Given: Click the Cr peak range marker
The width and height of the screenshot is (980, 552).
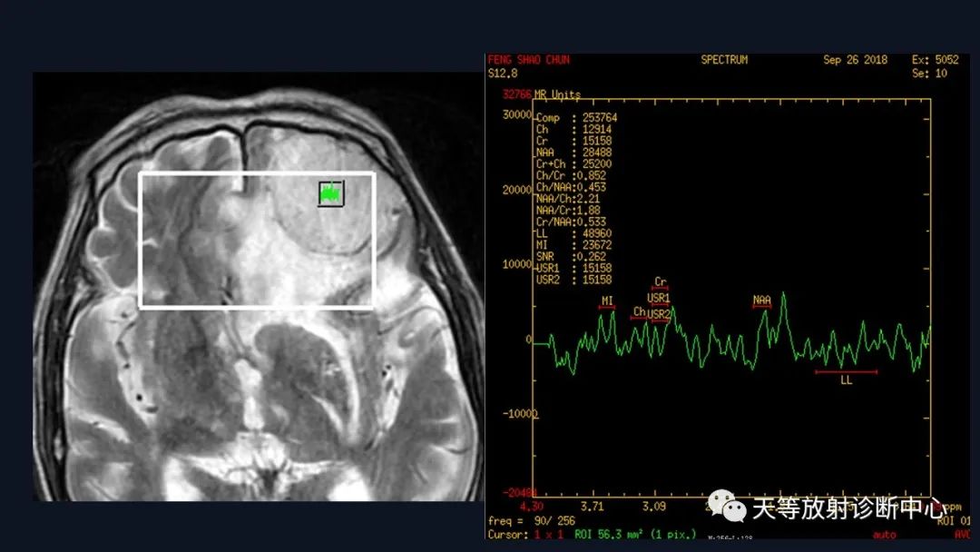Looking at the screenshot, I should tap(660, 284).
